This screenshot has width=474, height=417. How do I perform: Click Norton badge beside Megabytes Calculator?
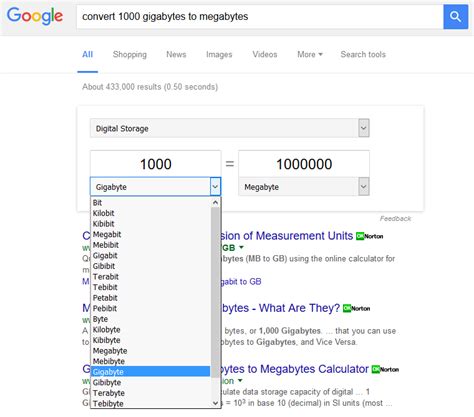385,369
